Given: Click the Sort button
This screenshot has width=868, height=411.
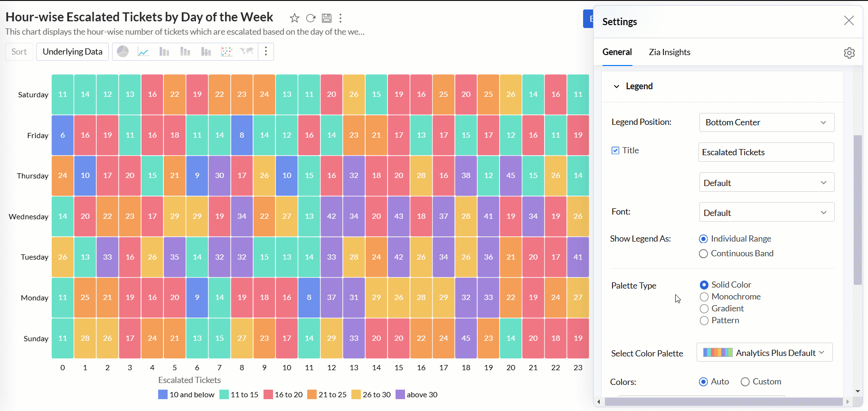Looking at the screenshot, I should click(x=19, y=52).
